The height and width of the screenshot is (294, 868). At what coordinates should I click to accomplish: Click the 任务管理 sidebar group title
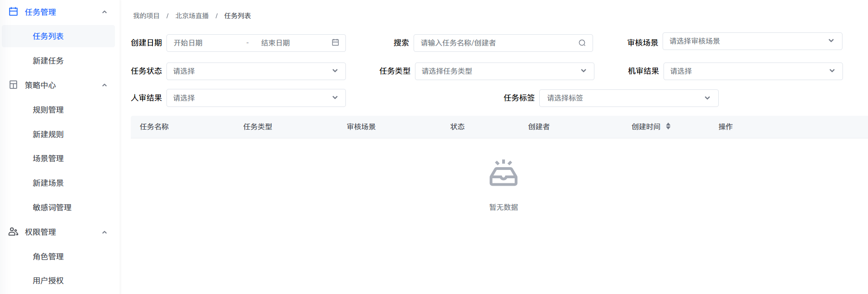40,12
